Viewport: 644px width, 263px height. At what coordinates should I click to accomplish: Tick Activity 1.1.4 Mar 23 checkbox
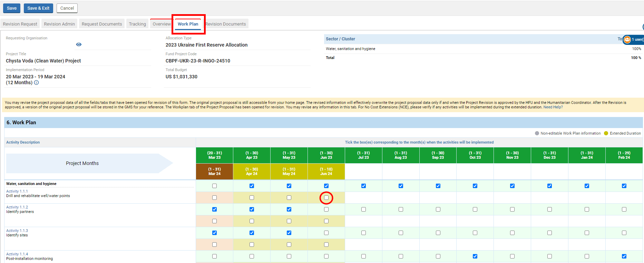[x=214, y=256]
